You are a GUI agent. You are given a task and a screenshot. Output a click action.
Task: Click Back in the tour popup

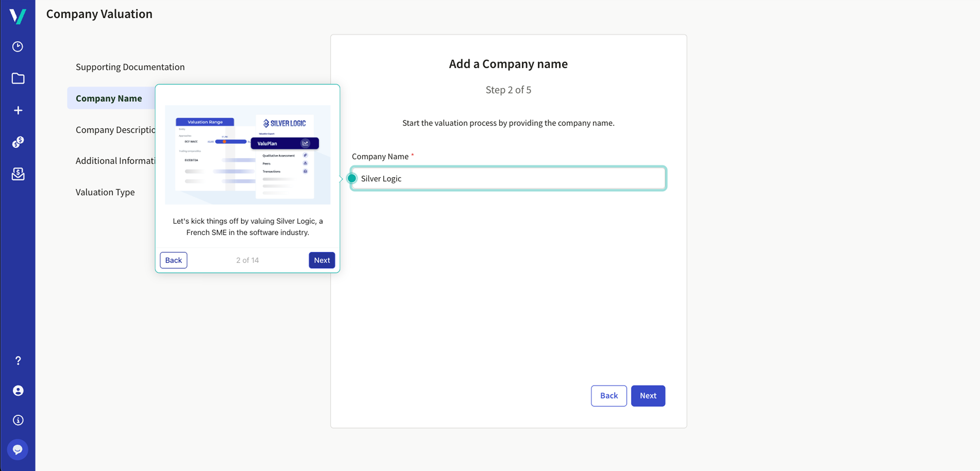click(x=173, y=260)
